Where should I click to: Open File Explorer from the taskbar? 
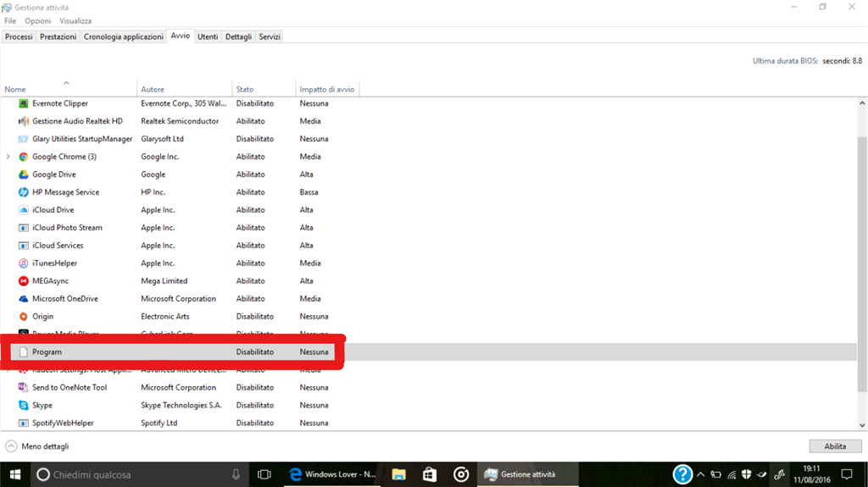398,474
